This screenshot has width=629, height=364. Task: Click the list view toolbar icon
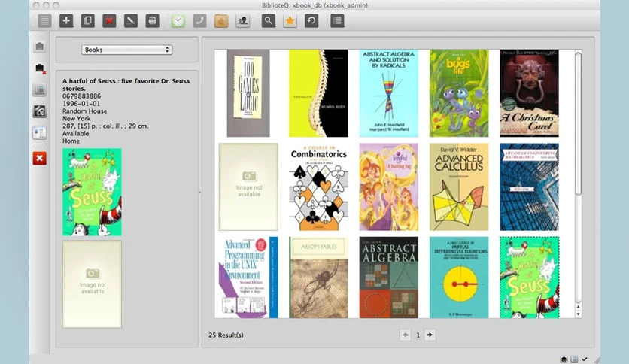point(44,20)
